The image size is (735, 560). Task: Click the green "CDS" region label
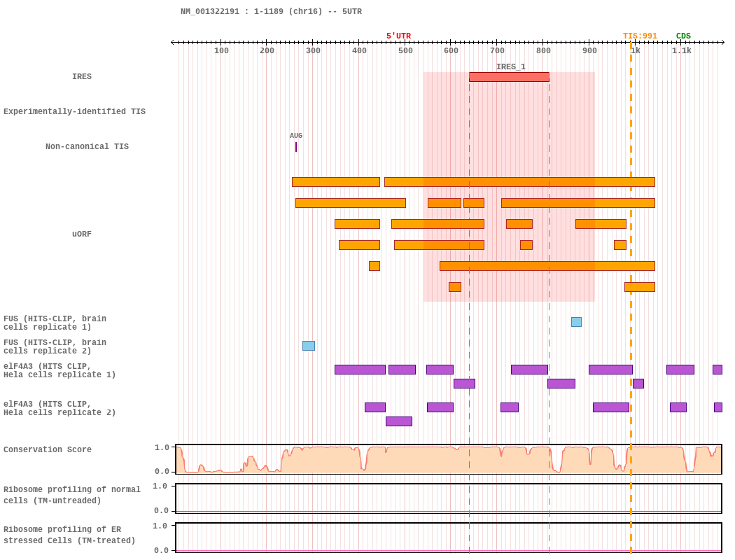pos(683,36)
